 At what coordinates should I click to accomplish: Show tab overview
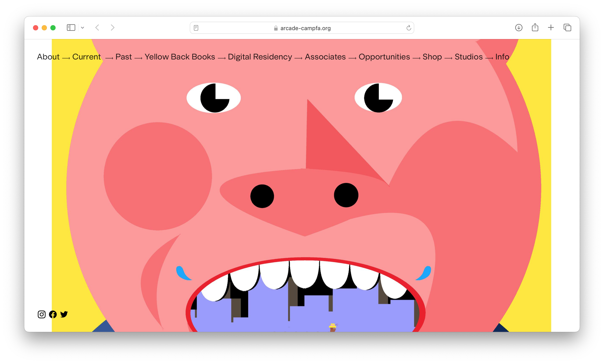coord(567,27)
